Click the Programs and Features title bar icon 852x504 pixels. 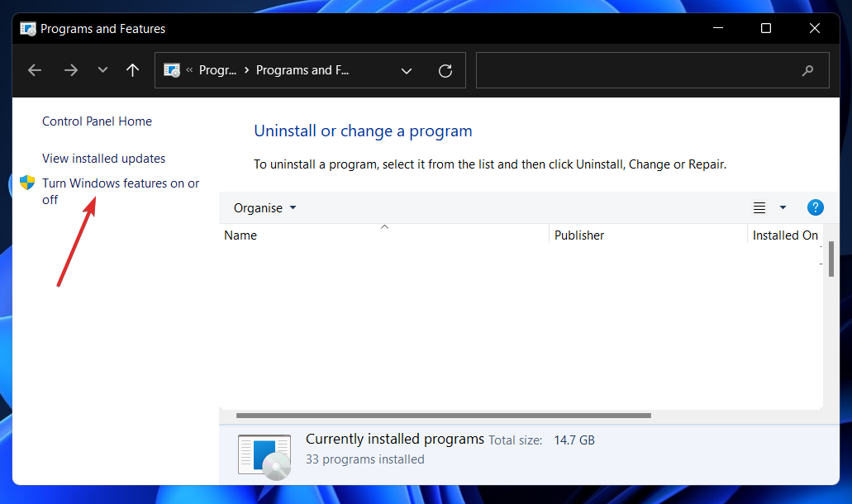pyautogui.click(x=28, y=28)
